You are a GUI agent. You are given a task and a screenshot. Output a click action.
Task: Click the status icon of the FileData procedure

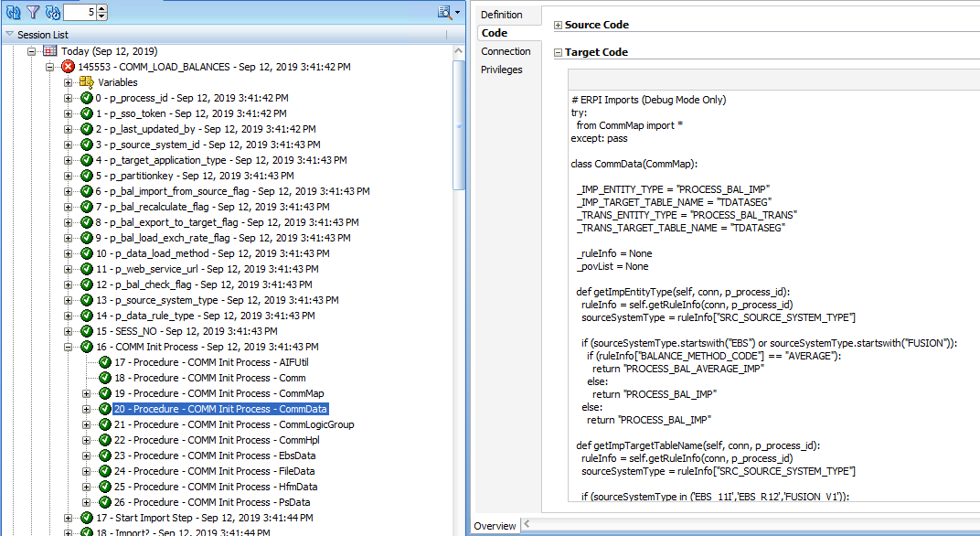[x=105, y=471]
